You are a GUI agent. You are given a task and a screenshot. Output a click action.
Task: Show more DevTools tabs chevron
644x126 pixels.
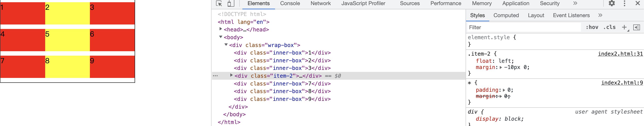pyautogui.click(x=575, y=4)
